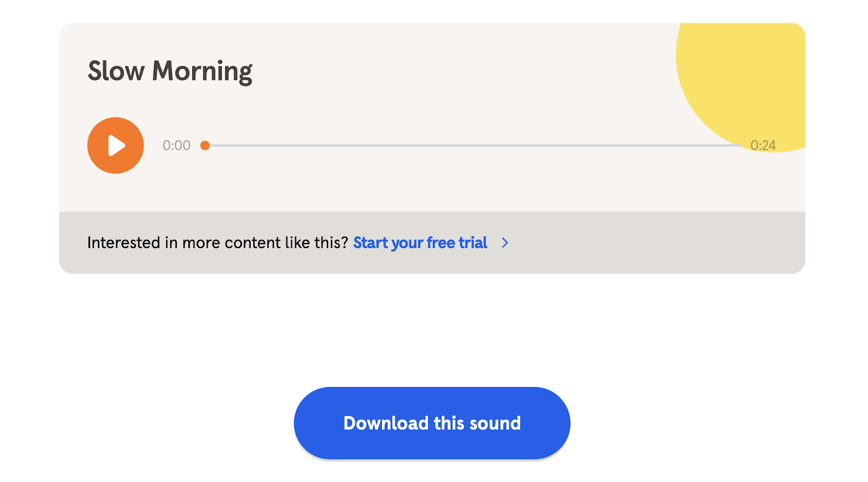Click the 0:00 elapsed time label
Screen dimensions: 868x482
coord(176,145)
